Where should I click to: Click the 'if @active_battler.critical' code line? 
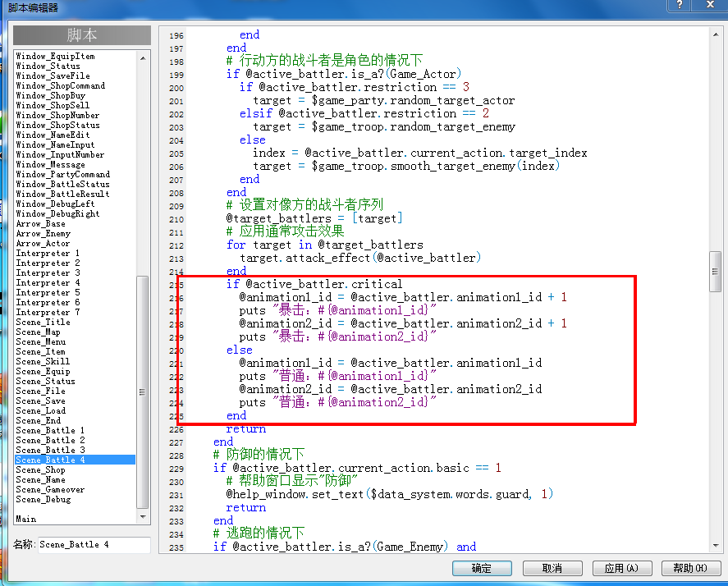314,284
